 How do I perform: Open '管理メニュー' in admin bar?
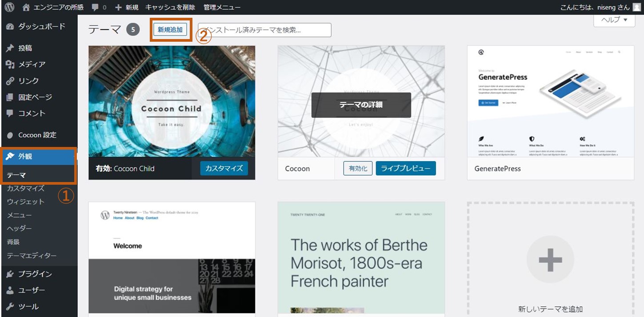[x=222, y=7]
